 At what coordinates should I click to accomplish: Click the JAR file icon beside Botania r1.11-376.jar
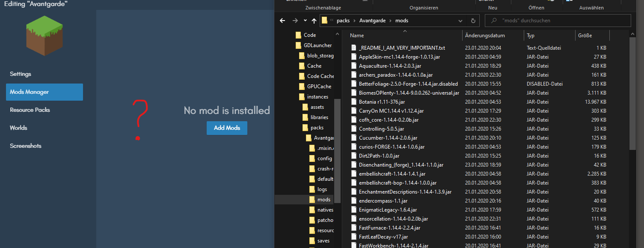tap(354, 102)
